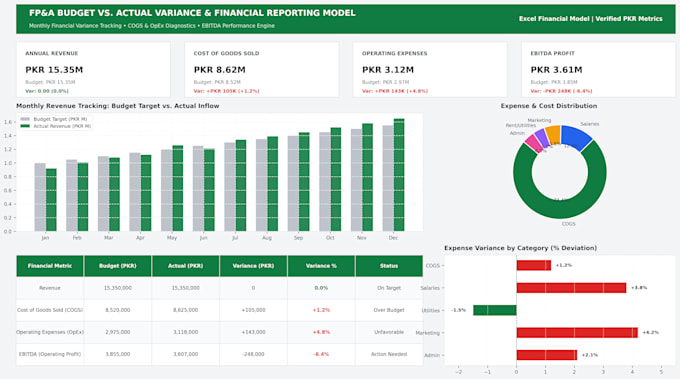The height and width of the screenshot is (379, 680).
Task: Click the Annual Revenue KPI card
Action: coord(93,69)
